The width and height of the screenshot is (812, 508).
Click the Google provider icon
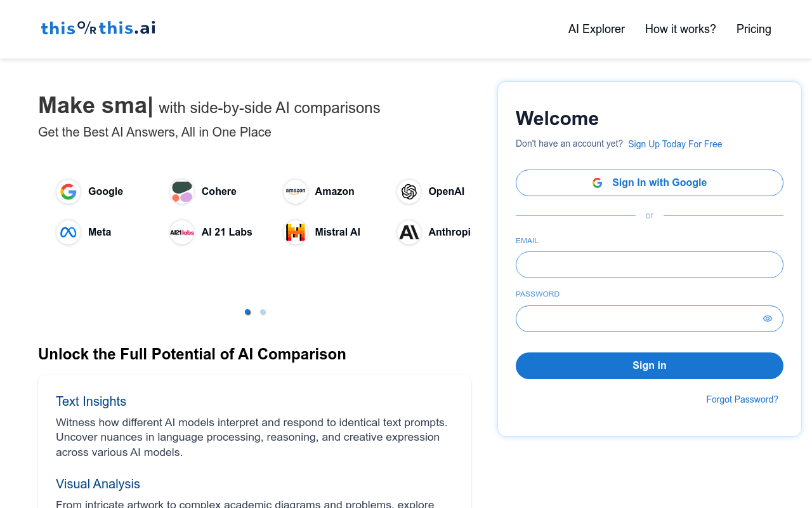tap(69, 192)
